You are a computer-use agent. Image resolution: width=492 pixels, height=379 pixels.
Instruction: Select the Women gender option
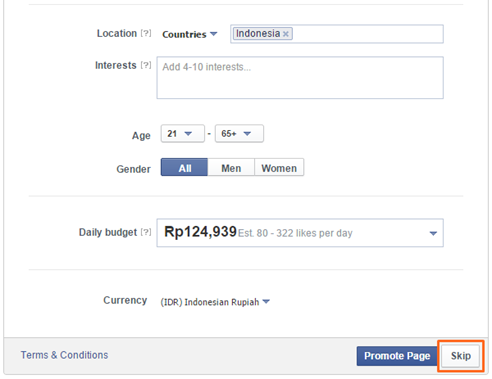pyautogui.click(x=279, y=167)
